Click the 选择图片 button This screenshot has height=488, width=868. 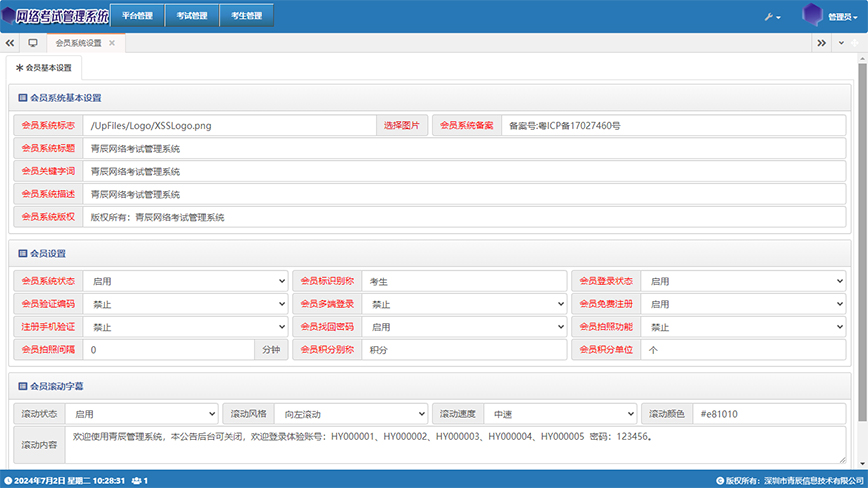pyautogui.click(x=402, y=126)
